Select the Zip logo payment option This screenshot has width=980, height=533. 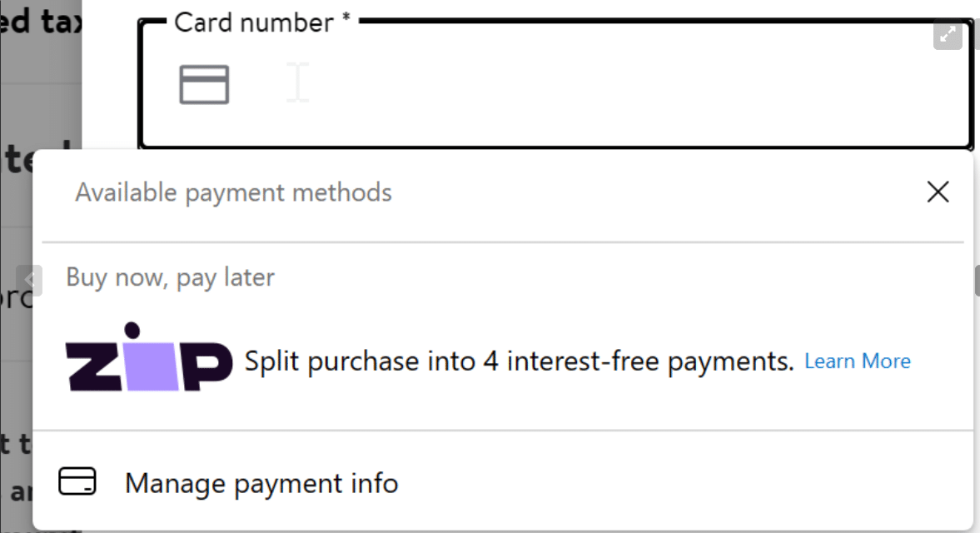tap(149, 356)
